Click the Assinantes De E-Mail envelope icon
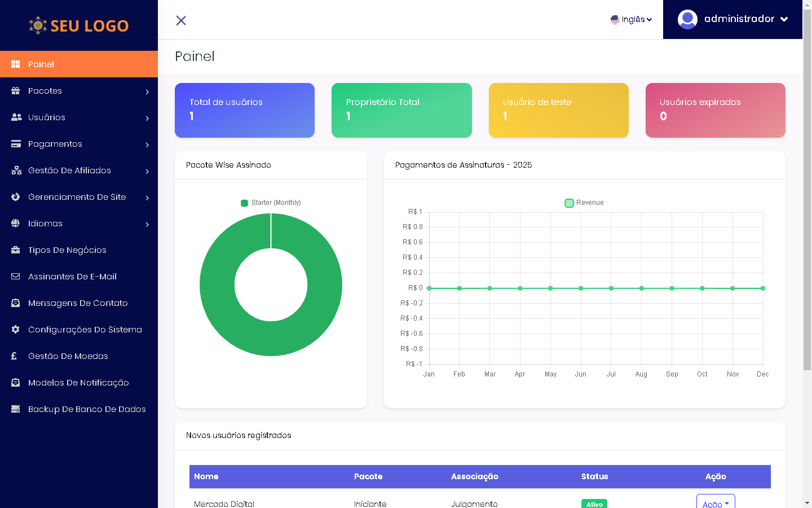 16,277
